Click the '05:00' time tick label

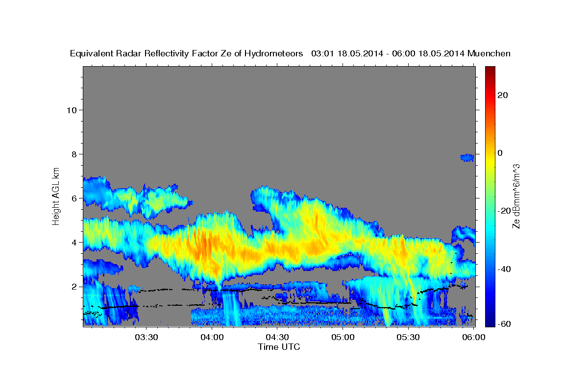[x=343, y=337]
